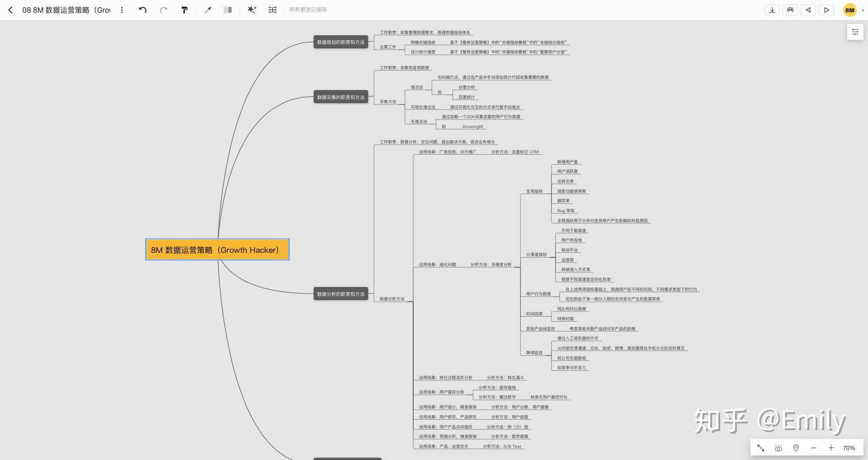Select the 分析方法：转化漏斗 node

505,378
